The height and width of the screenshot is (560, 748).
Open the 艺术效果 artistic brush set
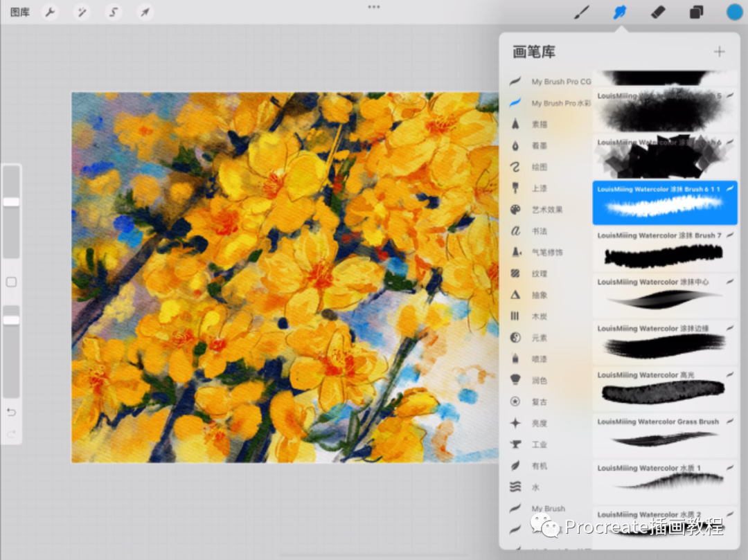click(549, 210)
